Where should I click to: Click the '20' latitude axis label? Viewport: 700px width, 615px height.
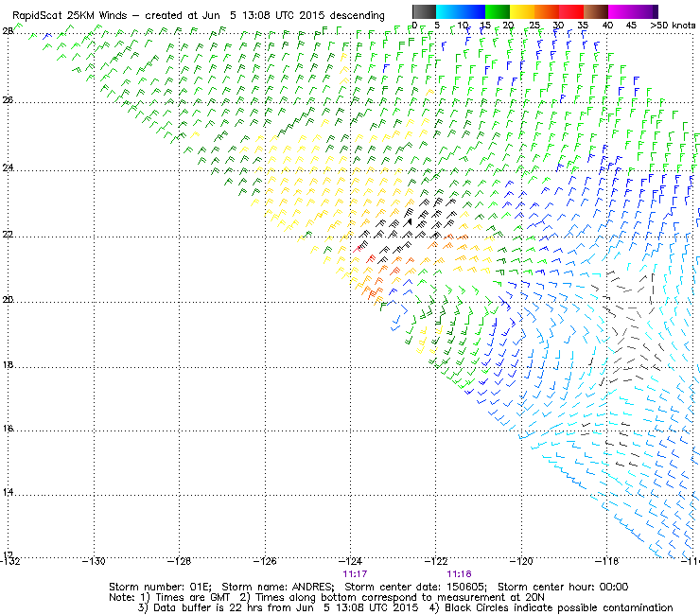pos(8,300)
